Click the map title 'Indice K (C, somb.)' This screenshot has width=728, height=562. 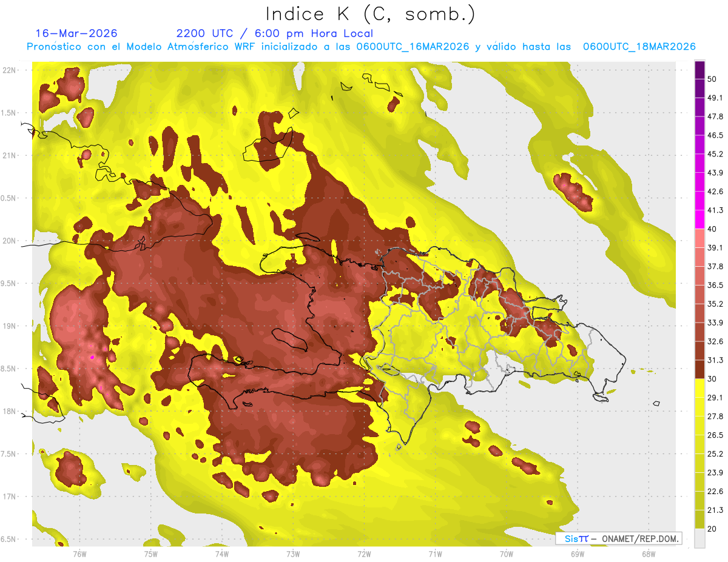(371, 14)
